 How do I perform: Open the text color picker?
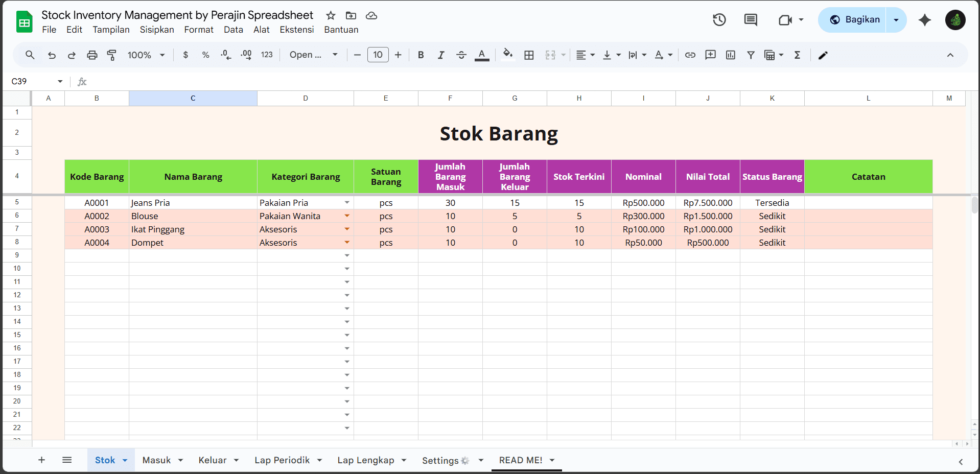coord(482,55)
